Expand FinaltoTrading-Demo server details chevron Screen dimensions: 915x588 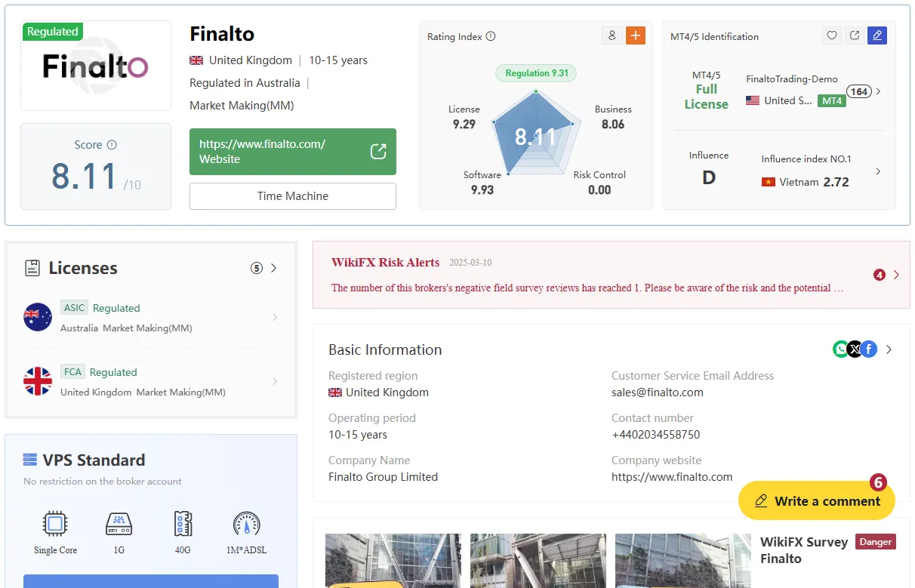[x=878, y=91]
